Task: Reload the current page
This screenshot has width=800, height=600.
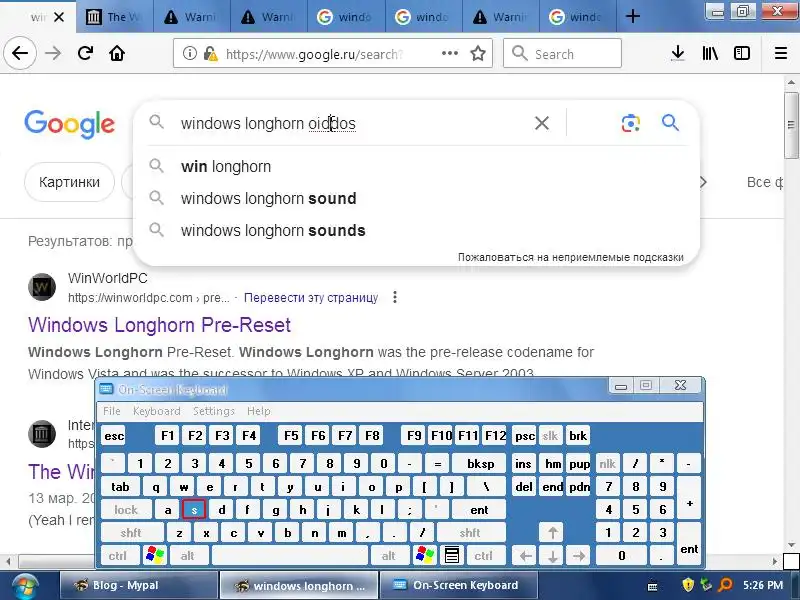Action: click(85, 53)
